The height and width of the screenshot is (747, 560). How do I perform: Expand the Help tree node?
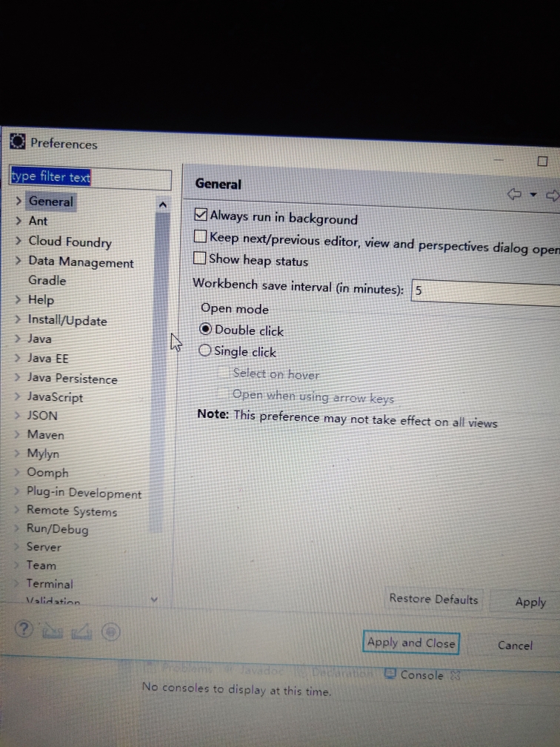[x=18, y=299]
